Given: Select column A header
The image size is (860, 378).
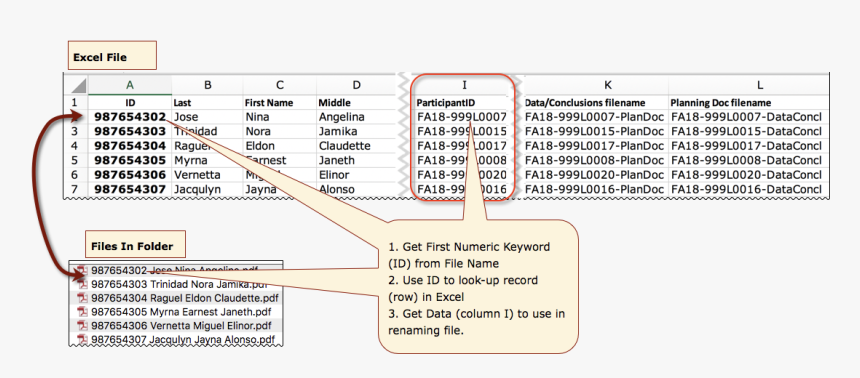Looking at the screenshot, I should pos(130,84).
